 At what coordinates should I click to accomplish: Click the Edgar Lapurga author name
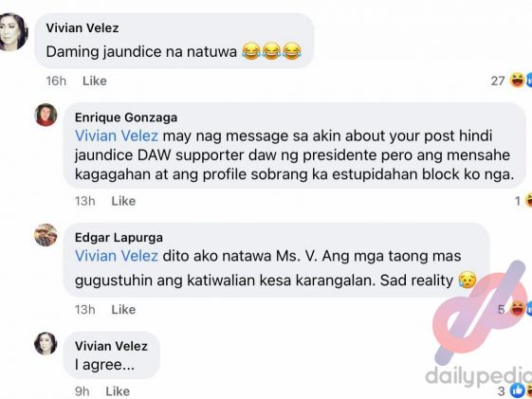(x=119, y=237)
